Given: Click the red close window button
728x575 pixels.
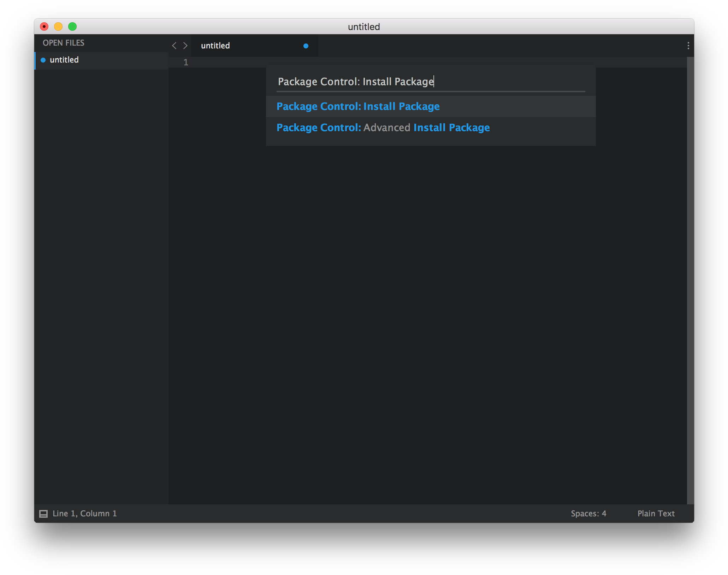Looking at the screenshot, I should pyautogui.click(x=44, y=27).
